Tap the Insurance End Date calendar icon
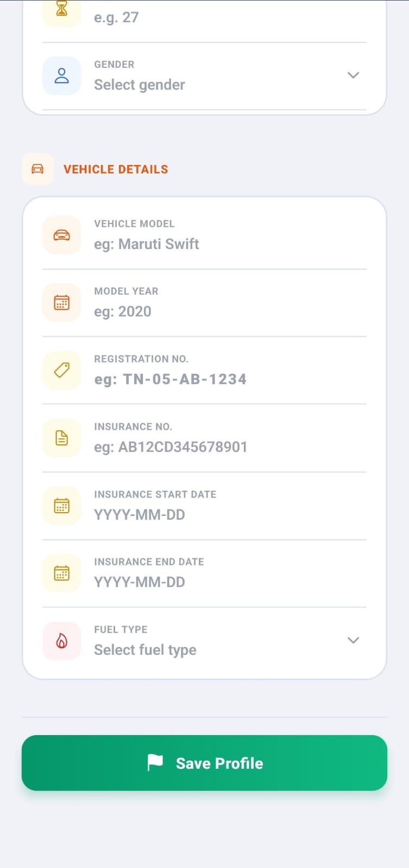The image size is (409, 868). click(x=62, y=573)
